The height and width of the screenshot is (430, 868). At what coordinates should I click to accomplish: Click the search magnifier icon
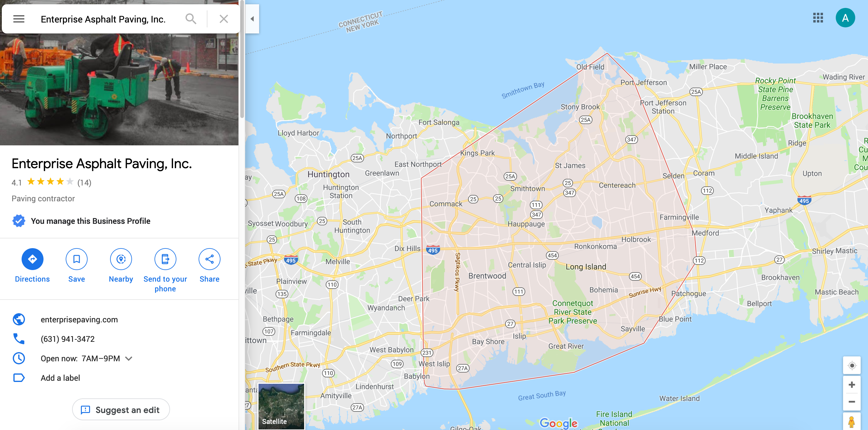coord(191,19)
